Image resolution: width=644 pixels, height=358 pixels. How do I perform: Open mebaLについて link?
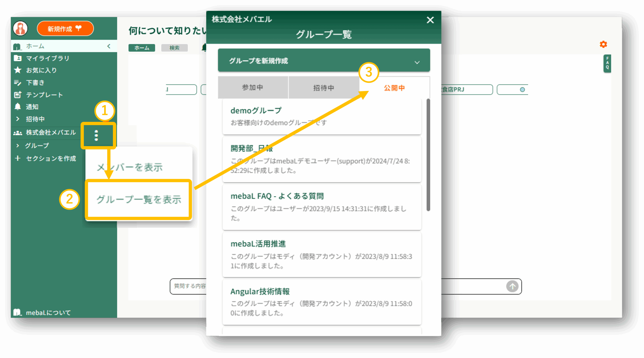click(x=48, y=312)
